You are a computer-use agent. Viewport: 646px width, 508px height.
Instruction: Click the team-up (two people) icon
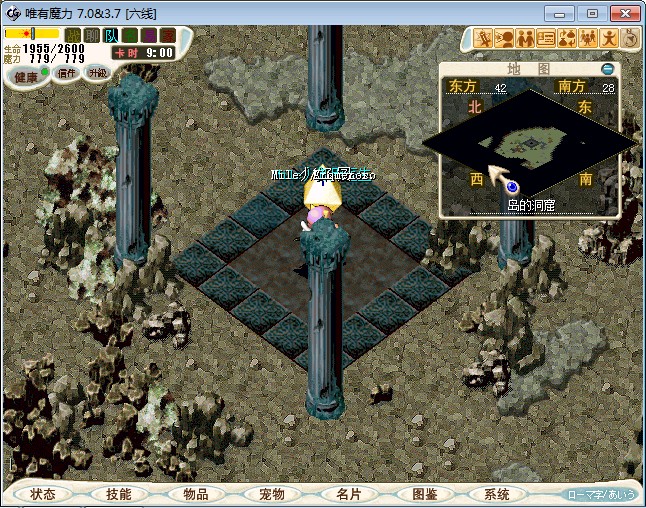click(x=526, y=39)
